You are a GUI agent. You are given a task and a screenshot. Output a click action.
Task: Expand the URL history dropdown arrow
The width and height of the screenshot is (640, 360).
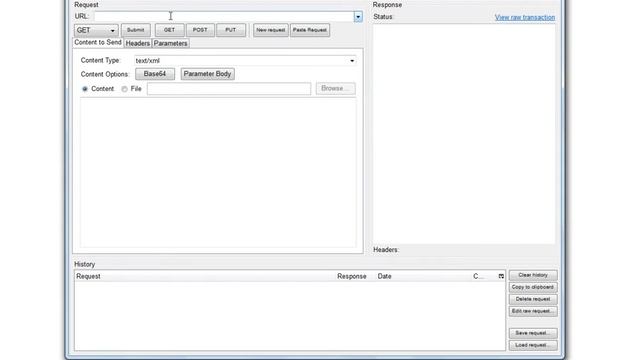pos(358,17)
